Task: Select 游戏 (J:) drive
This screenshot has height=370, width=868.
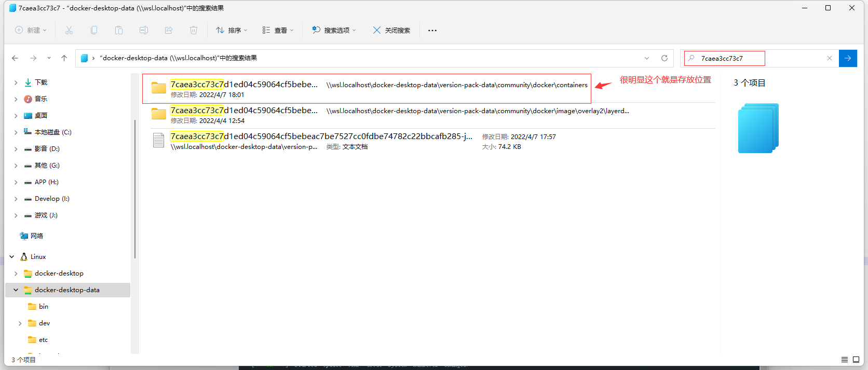Action: pos(46,215)
